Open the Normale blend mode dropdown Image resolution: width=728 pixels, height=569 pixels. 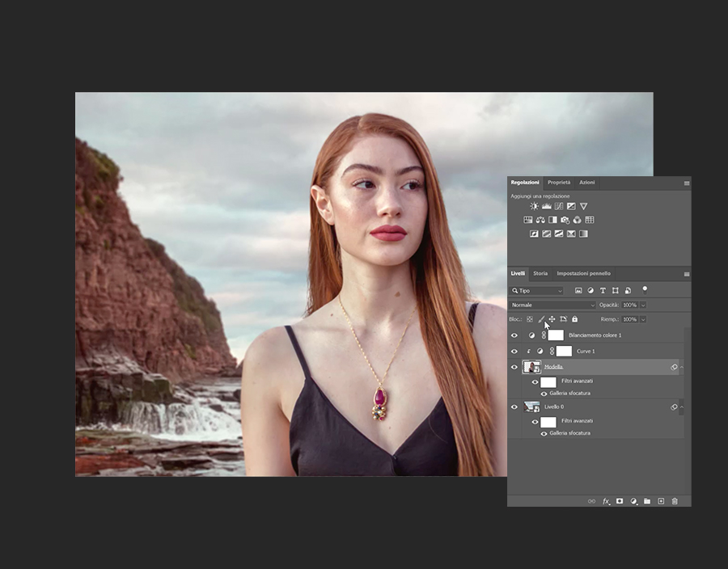click(x=552, y=306)
